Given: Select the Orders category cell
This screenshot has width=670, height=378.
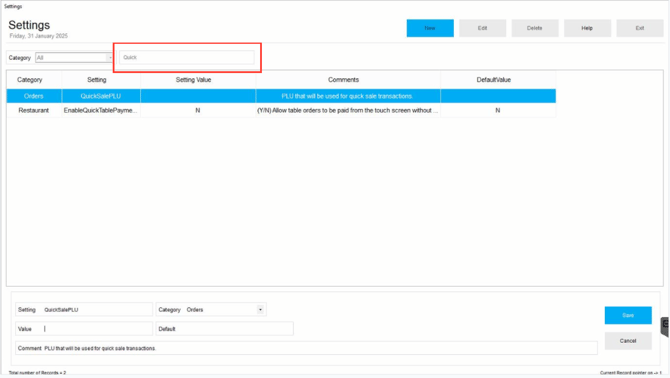Looking at the screenshot, I should (x=34, y=96).
